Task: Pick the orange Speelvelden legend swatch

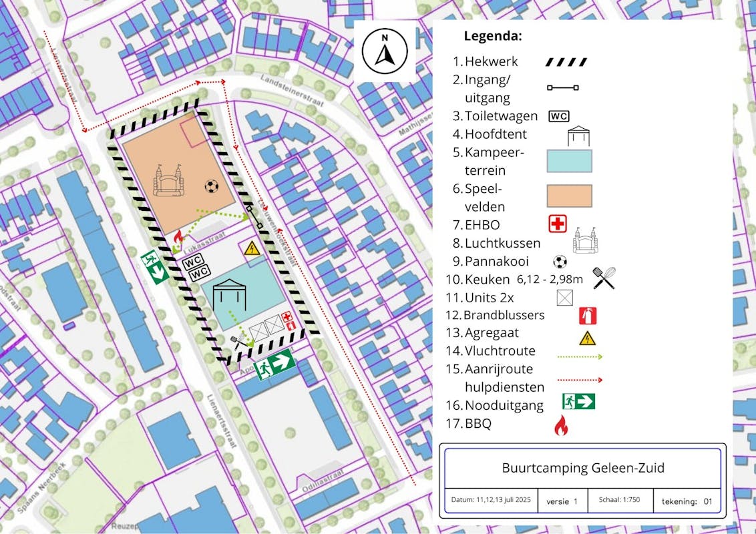Action: click(569, 196)
